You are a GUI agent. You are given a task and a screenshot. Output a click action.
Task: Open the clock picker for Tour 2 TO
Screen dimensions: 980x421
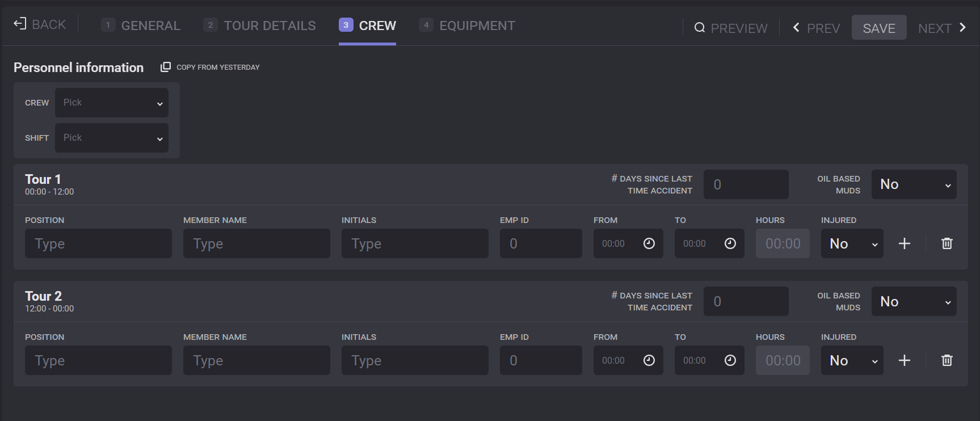pos(730,360)
